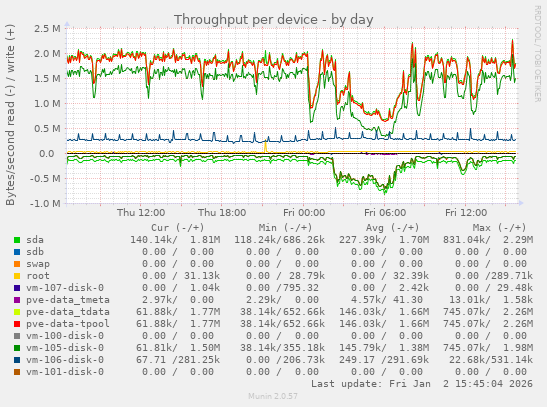
Task: Click the '1.0 M' y-axis label
Action: click(x=47, y=104)
